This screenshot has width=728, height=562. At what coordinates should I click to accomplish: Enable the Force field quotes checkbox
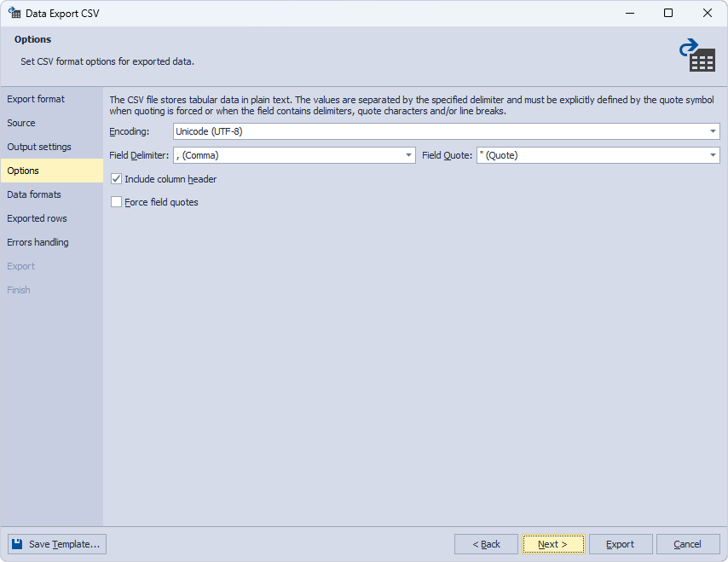coord(116,202)
